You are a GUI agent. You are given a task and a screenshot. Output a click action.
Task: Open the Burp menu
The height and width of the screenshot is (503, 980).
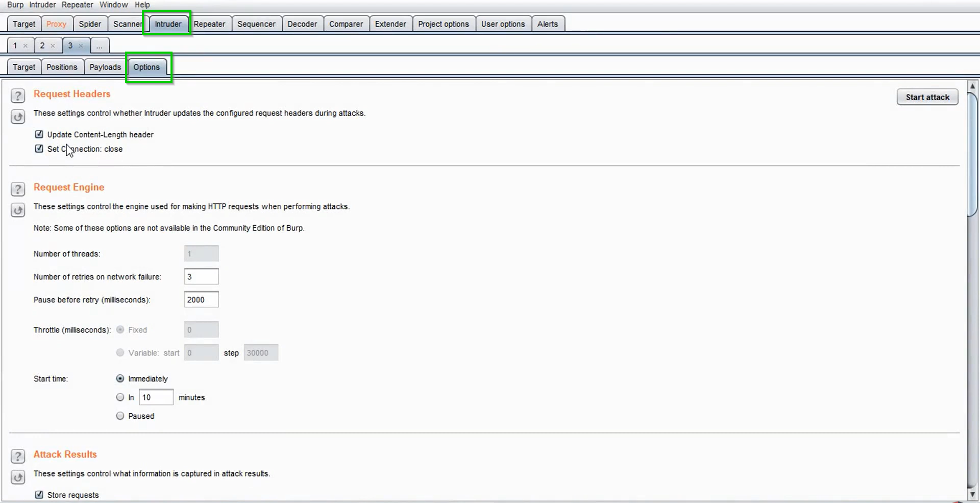click(x=15, y=5)
